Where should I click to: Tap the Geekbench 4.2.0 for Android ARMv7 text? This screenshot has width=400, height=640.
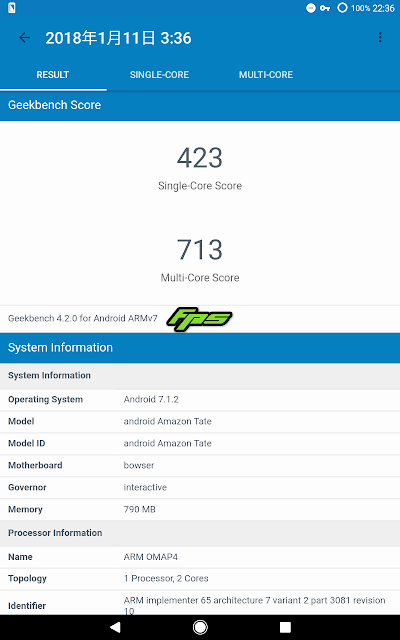pyautogui.click(x=82, y=318)
